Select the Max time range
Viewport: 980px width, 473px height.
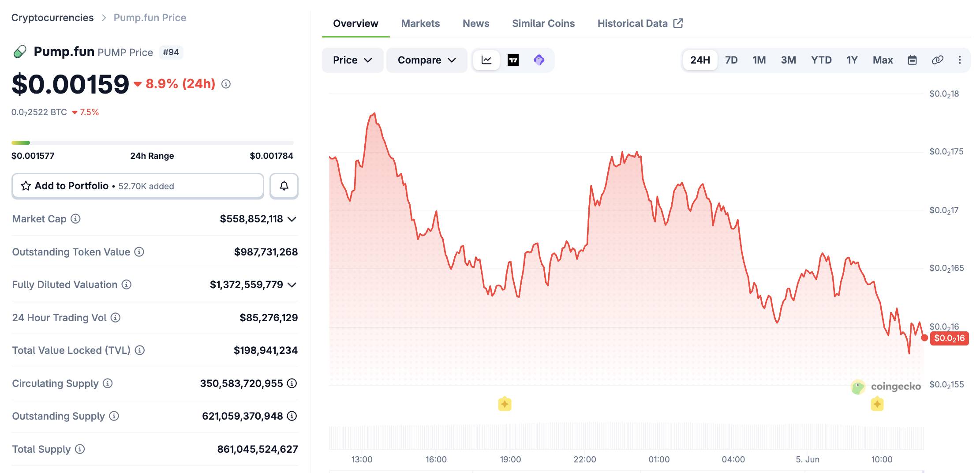coord(883,60)
